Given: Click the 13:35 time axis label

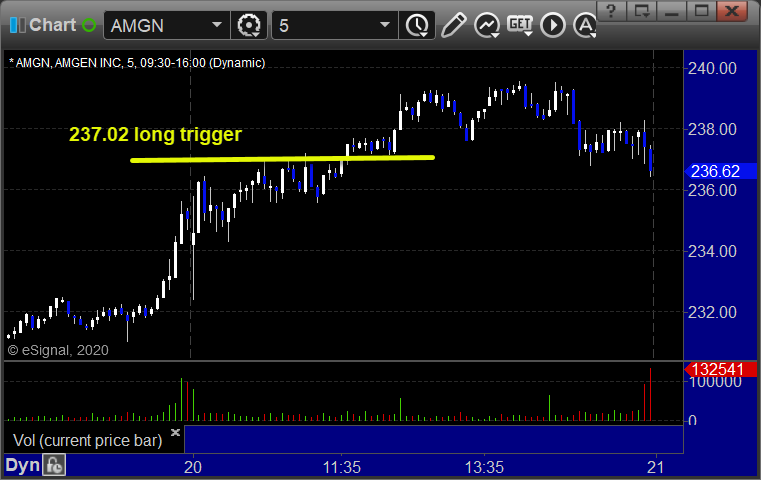Looking at the screenshot, I should (484, 467).
